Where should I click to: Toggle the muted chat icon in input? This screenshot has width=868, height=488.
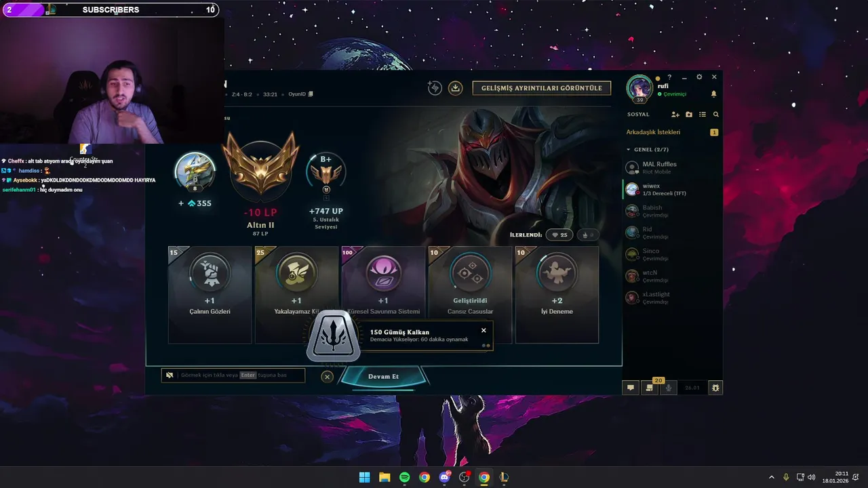(170, 375)
